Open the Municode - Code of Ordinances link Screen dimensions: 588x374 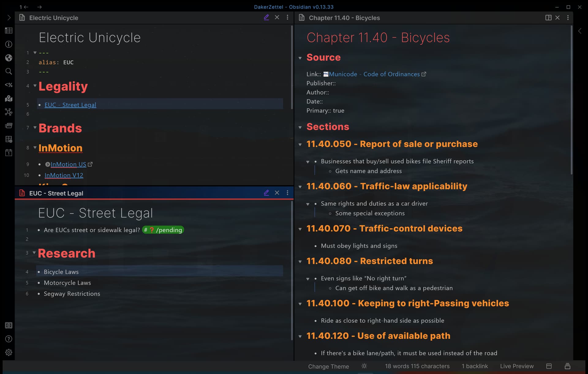(x=374, y=74)
